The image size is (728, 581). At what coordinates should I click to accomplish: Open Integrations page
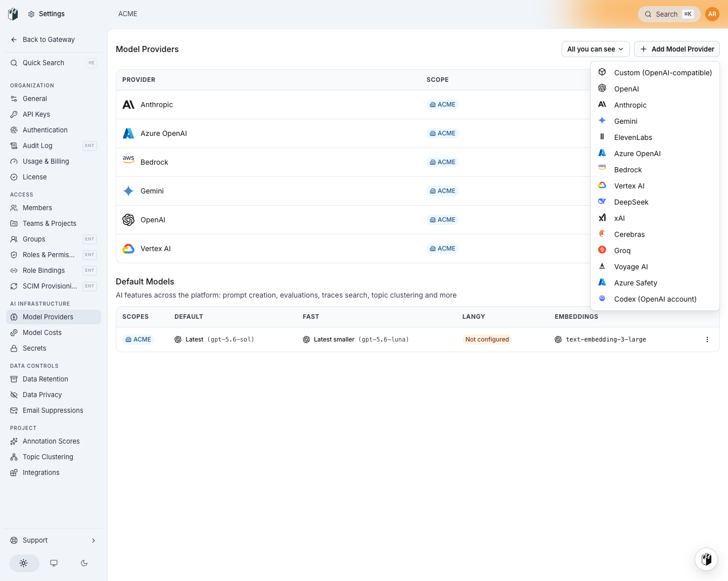(54, 473)
